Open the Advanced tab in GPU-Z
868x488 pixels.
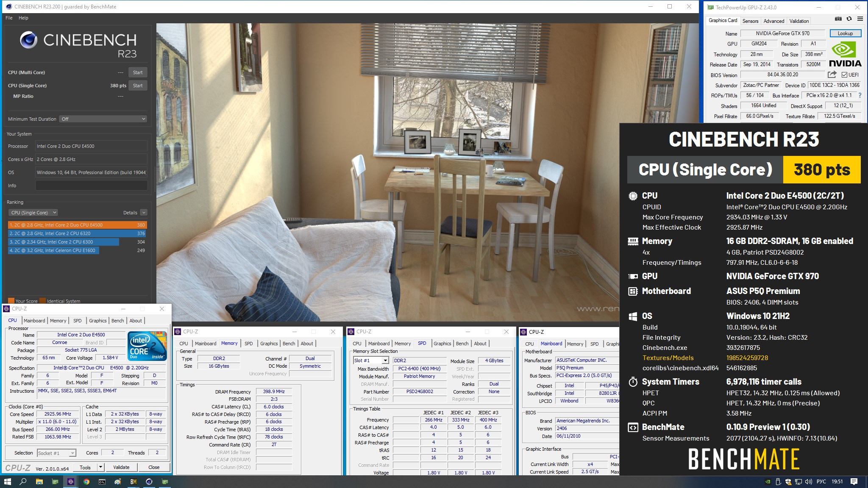774,21
